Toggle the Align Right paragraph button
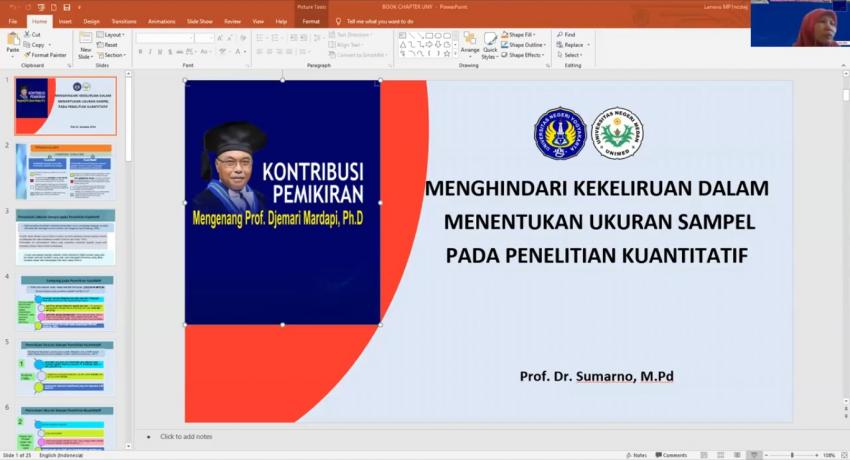Image resolution: width=850 pixels, height=460 pixels. click(279, 51)
